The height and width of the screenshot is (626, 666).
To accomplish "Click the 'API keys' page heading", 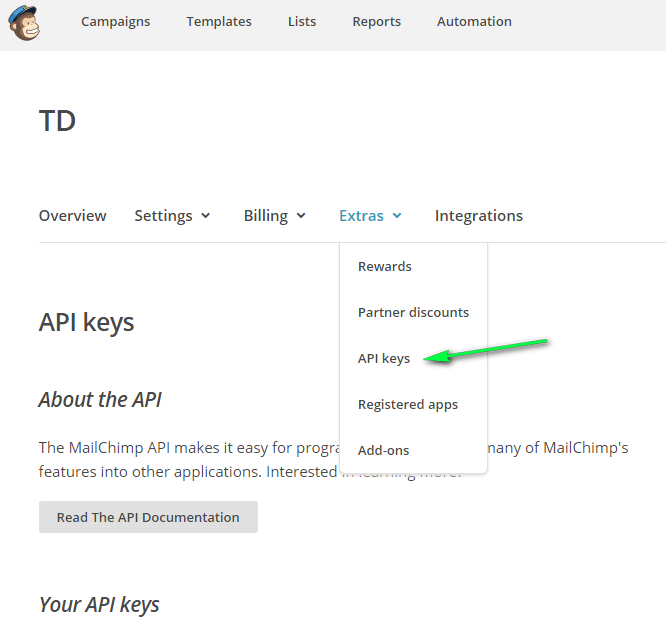I will point(87,322).
